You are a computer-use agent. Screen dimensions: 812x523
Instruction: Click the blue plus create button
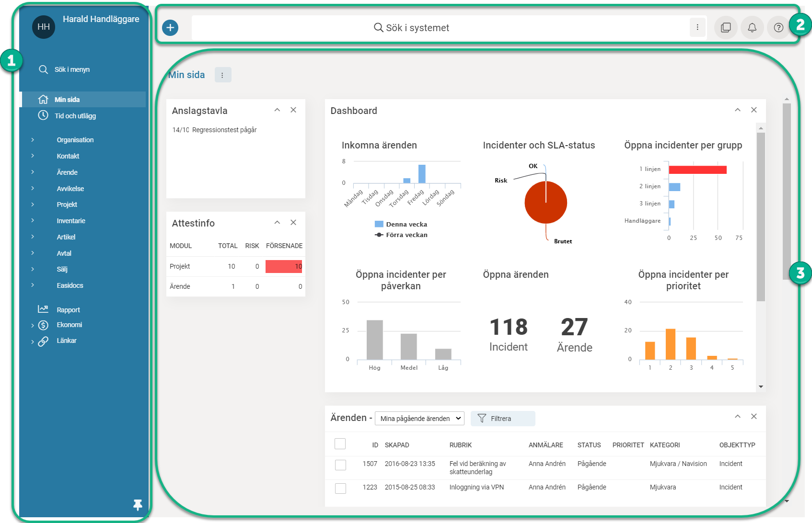point(170,28)
